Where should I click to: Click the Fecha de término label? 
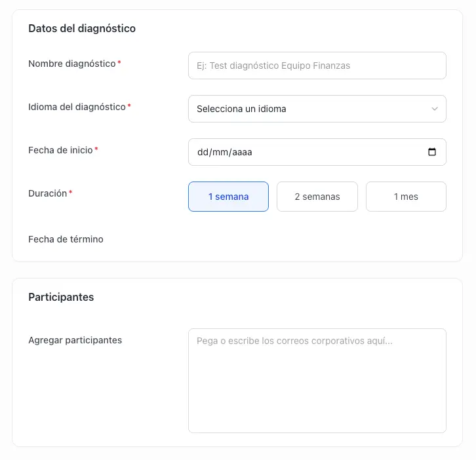tap(66, 239)
